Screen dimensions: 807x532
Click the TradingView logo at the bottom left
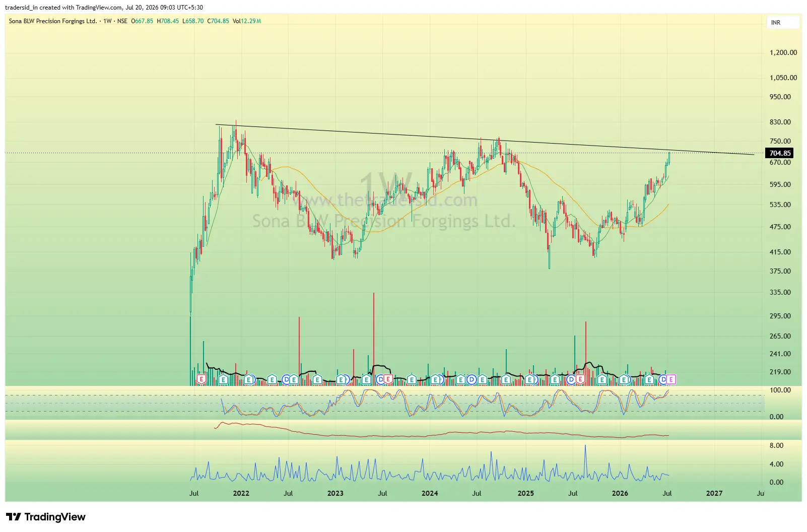click(46, 517)
